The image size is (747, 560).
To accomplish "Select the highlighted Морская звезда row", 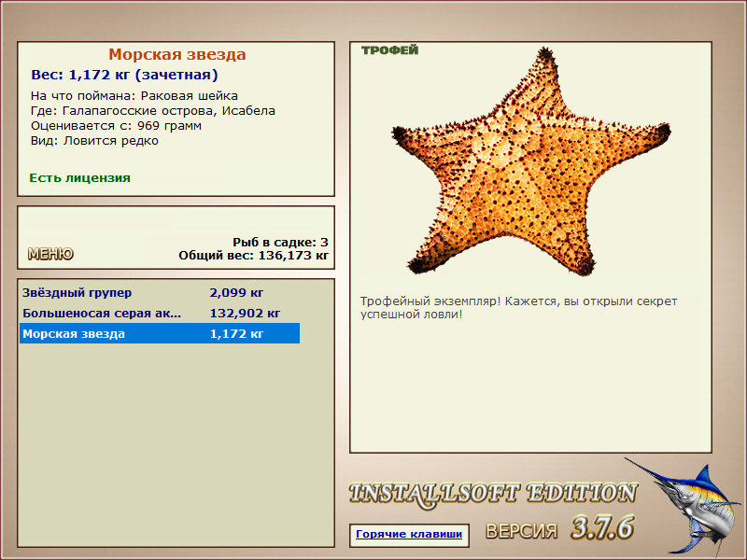I will click(160, 333).
